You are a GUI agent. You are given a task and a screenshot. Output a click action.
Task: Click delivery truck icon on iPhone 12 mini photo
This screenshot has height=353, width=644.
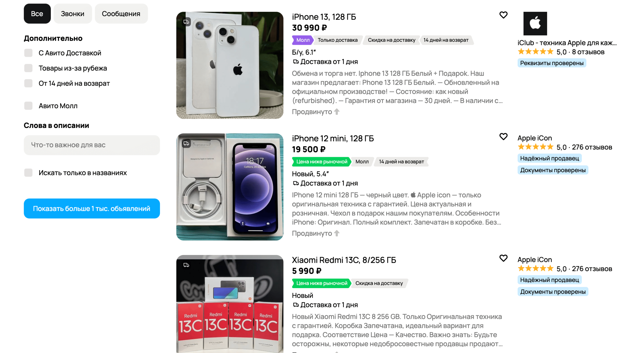click(186, 144)
